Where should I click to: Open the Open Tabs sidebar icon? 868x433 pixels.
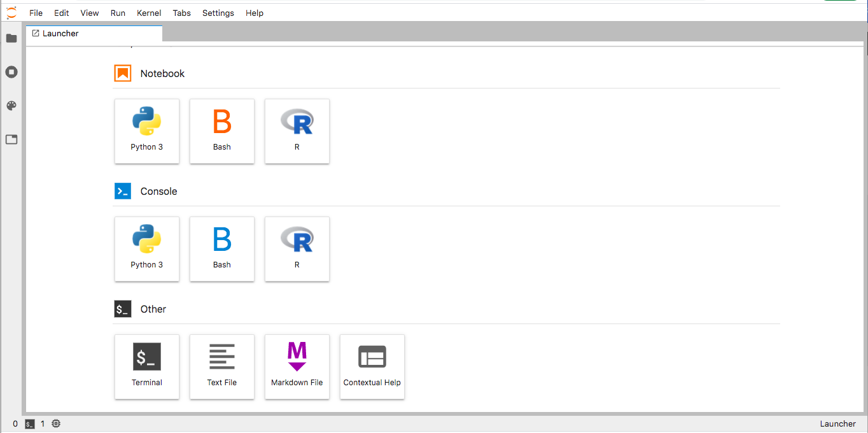tap(11, 139)
